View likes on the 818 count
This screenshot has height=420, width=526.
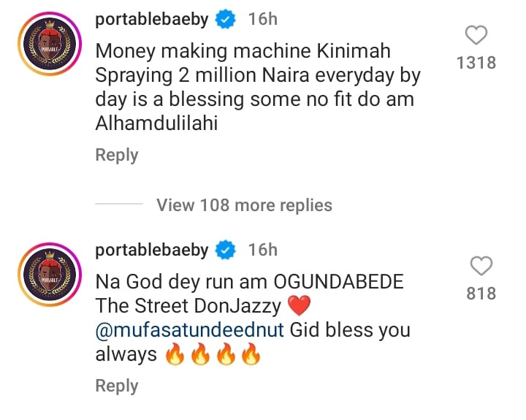tap(481, 294)
